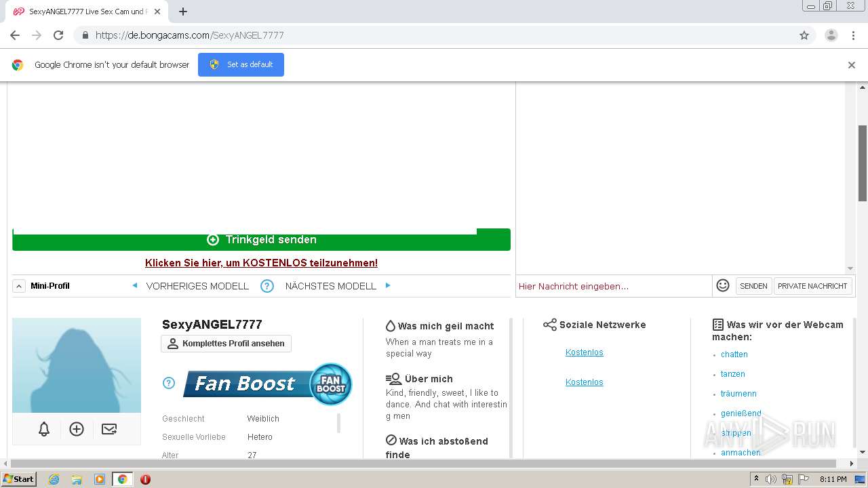
Task: Click the Trinkgeld senden green button
Action: pos(261,239)
